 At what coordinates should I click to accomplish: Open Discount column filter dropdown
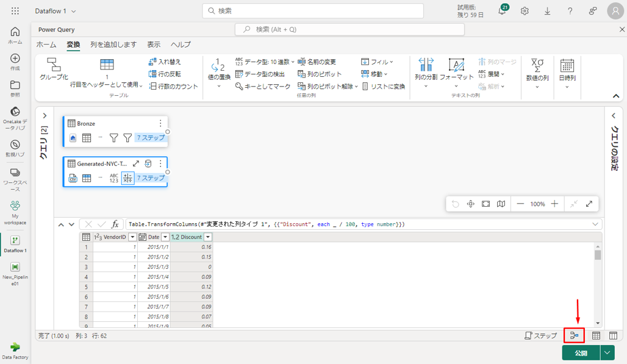click(x=207, y=237)
